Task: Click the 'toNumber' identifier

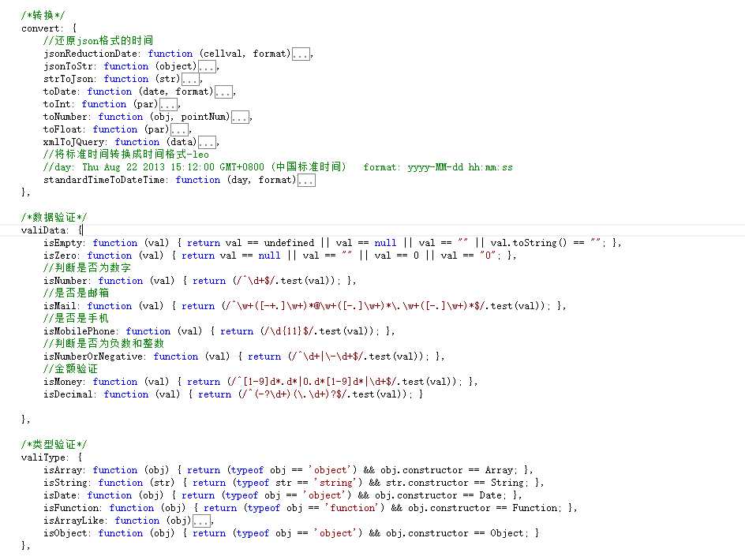Action: click(x=65, y=117)
